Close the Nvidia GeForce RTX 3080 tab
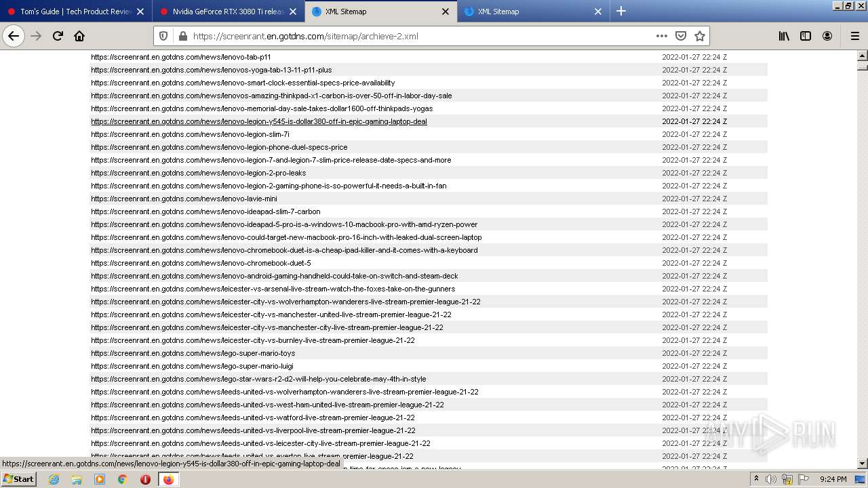 (x=293, y=12)
